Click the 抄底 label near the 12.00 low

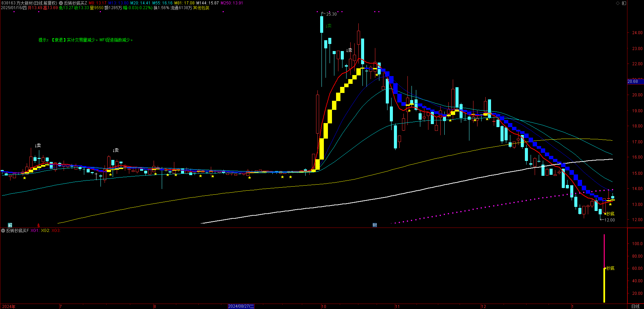point(610,214)
